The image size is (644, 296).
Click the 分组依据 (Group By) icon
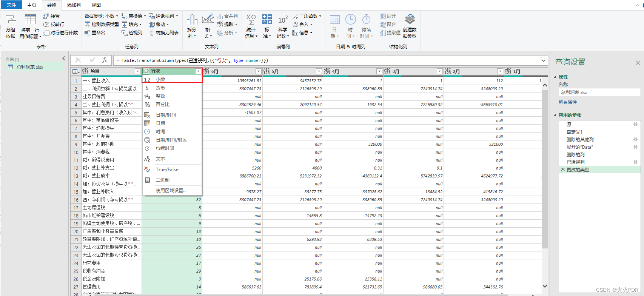(x=11, y=20)
